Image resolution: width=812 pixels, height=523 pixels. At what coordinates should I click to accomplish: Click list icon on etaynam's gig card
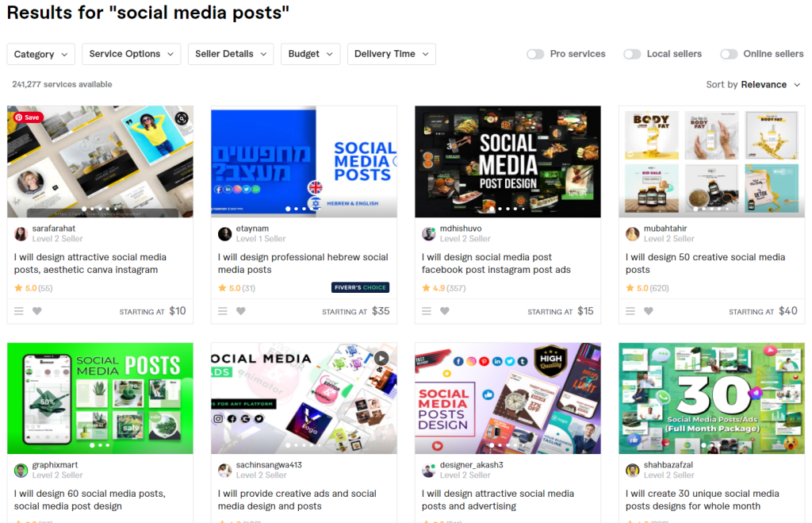click(x=223, y=311)
